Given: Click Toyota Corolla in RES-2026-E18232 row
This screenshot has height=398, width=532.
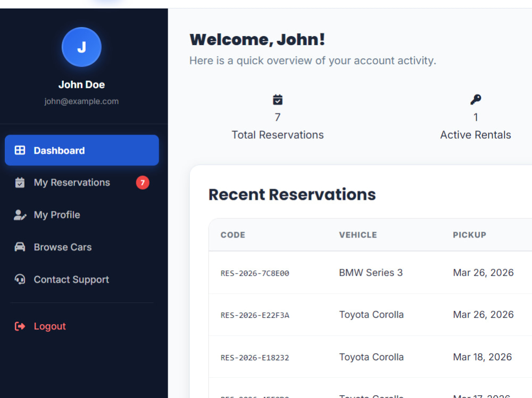Looking at the screenshot, I should pyautogui.click(x=371, y=357).
